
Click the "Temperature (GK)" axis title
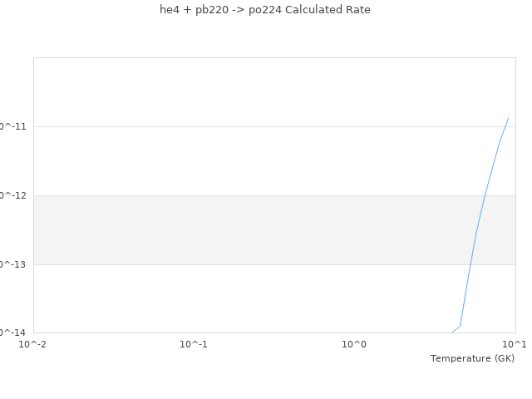472,358
